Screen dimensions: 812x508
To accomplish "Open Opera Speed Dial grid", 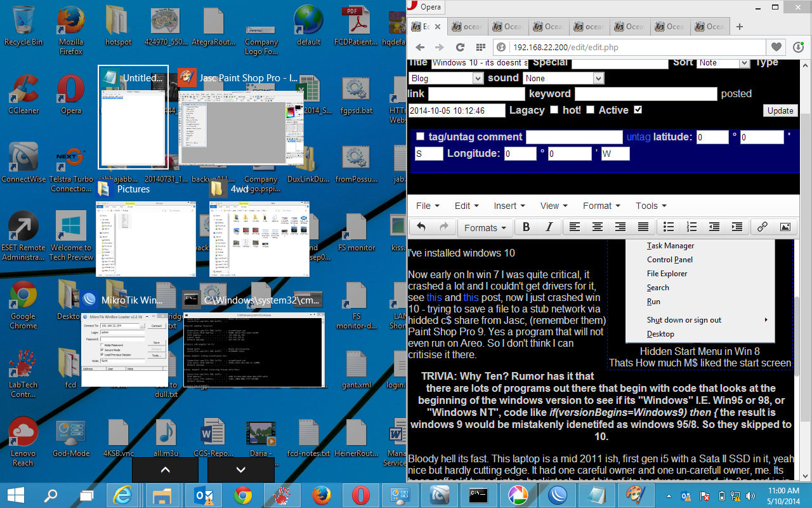I will pyautogui.click(x=480, y=47).
